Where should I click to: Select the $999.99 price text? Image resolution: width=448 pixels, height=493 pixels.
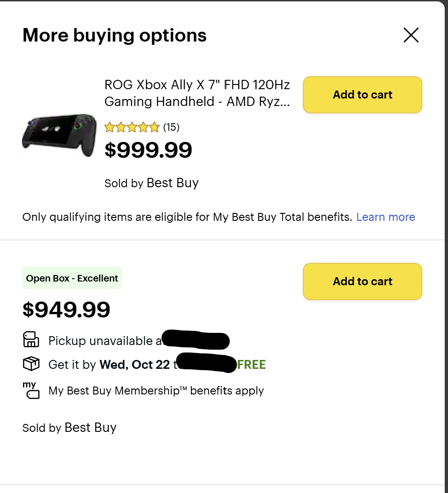[x=148, y=150]
